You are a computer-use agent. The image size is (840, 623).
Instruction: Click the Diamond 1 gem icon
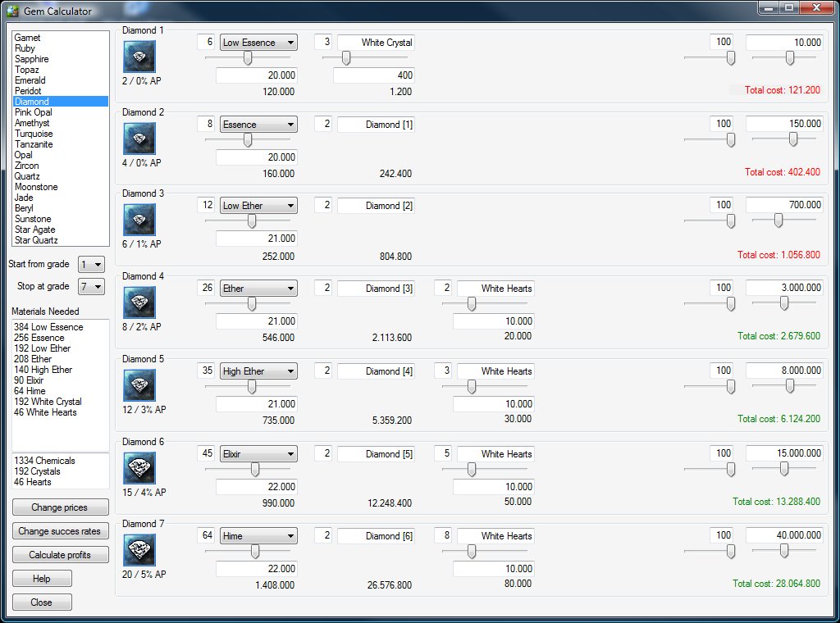coord(139,57)
